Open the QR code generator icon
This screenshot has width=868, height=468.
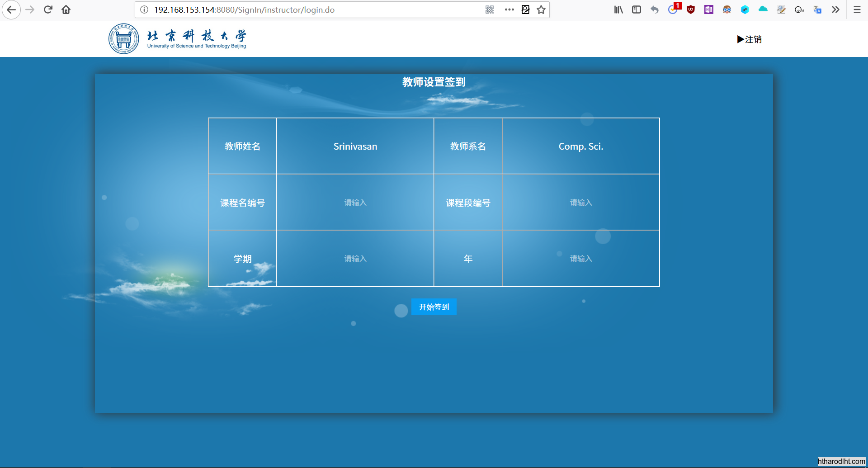pos(490,10)
